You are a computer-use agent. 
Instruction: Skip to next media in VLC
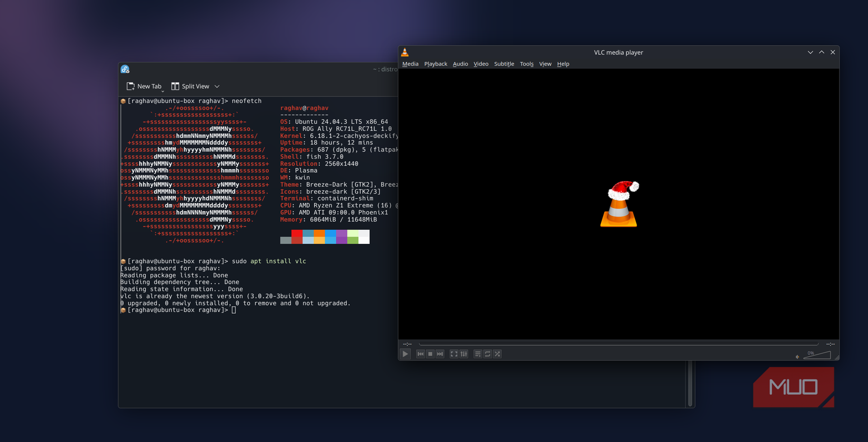440,354
